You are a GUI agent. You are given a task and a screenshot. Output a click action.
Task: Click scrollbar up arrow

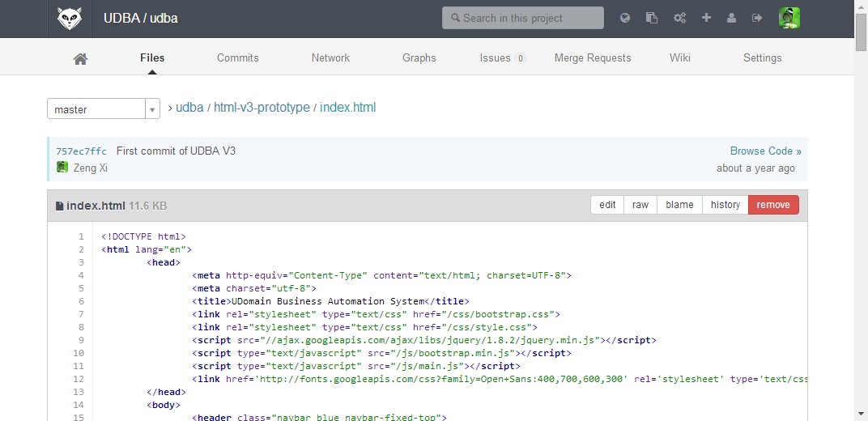tap(861, 6)
